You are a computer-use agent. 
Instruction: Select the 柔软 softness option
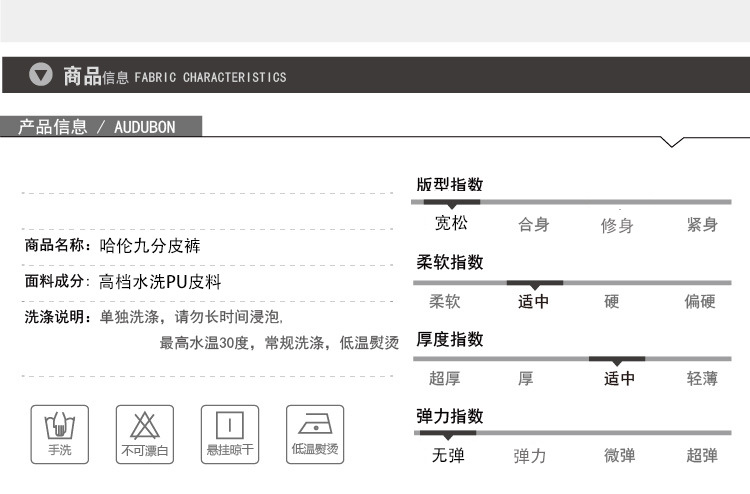(x=445, y=301)
